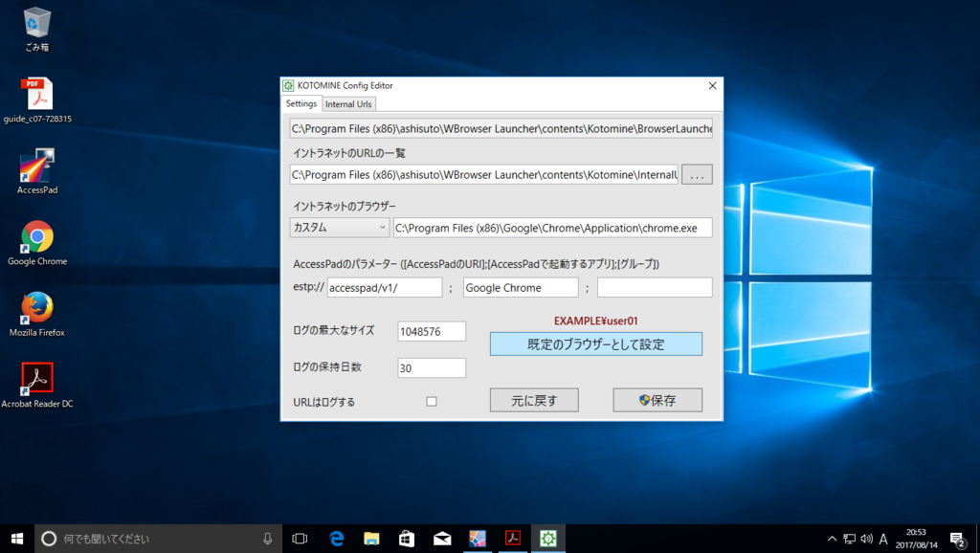Enable the URLはログする checkbox
The height and width of the screenshot is (553, 980).
[431, 401]
